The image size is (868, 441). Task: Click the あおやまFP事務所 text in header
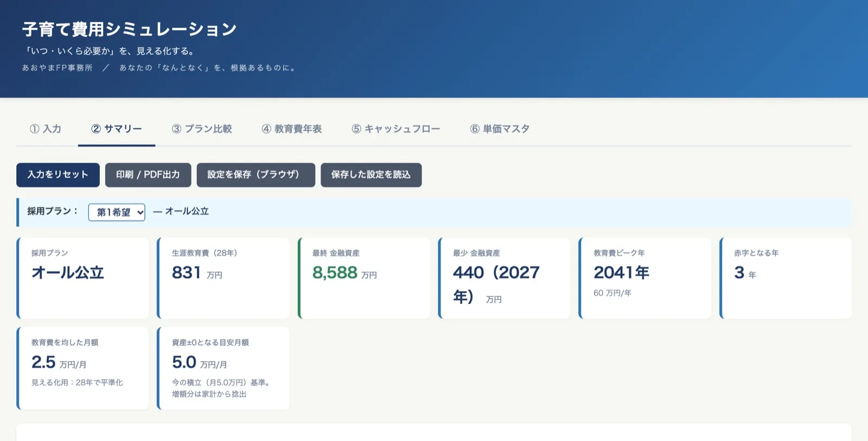tap(58, 68)
